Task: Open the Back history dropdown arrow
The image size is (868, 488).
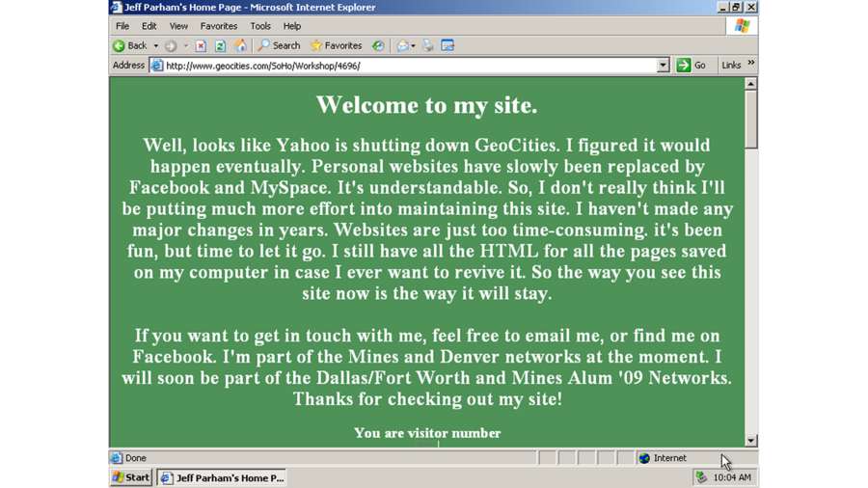Action: (155, 46)
